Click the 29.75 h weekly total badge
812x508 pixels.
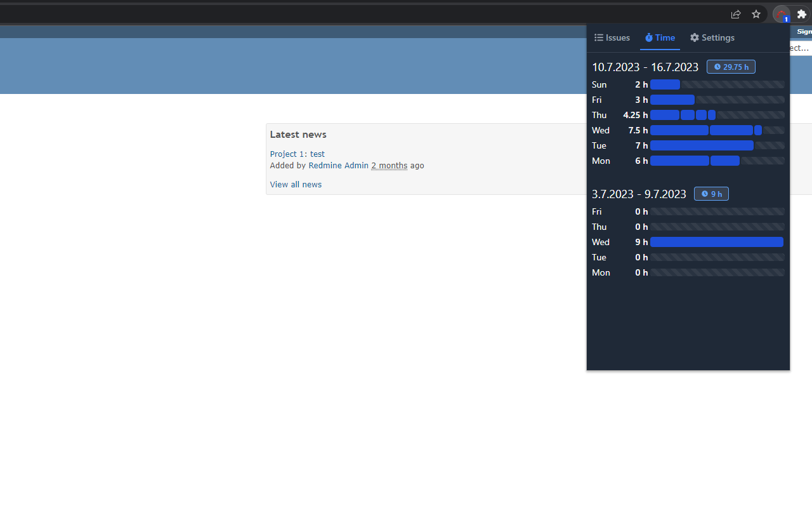[731, 67]
